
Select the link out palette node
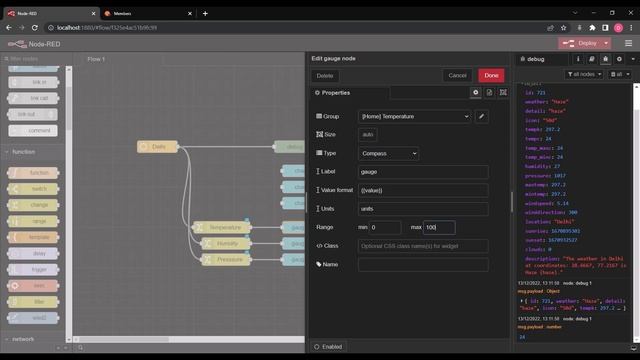tap(33, 114)
